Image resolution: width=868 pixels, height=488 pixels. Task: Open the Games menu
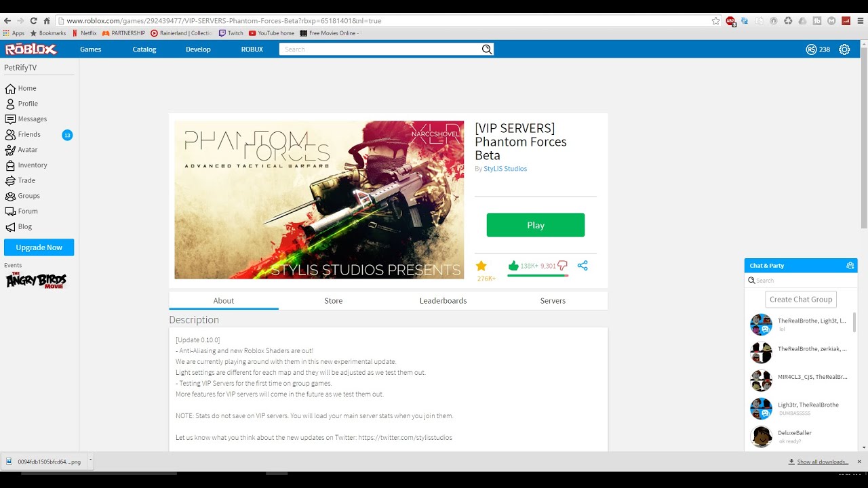(x=91, y=49)
